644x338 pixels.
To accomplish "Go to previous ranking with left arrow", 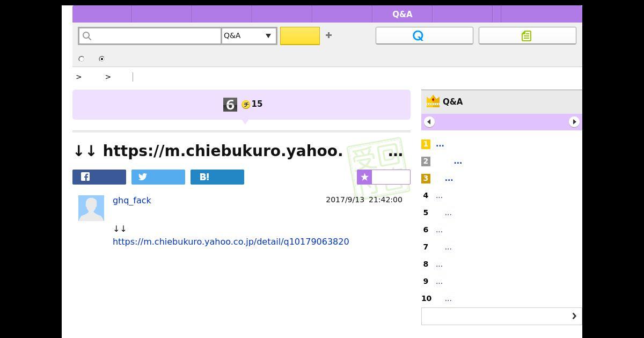I will pos(429,122).
